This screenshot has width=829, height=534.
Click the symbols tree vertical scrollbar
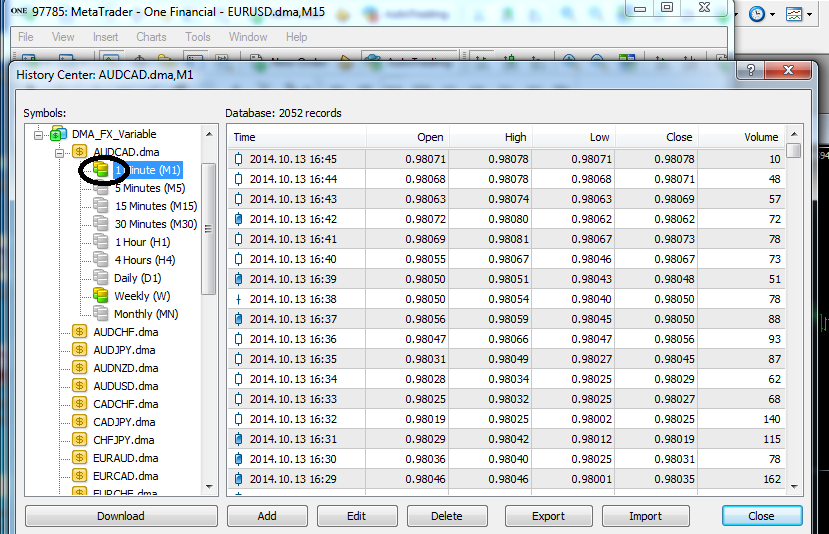pos(209,230)
